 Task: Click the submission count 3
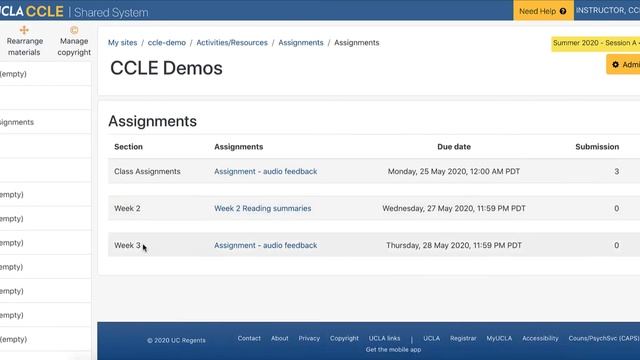[x=616, y=171]
